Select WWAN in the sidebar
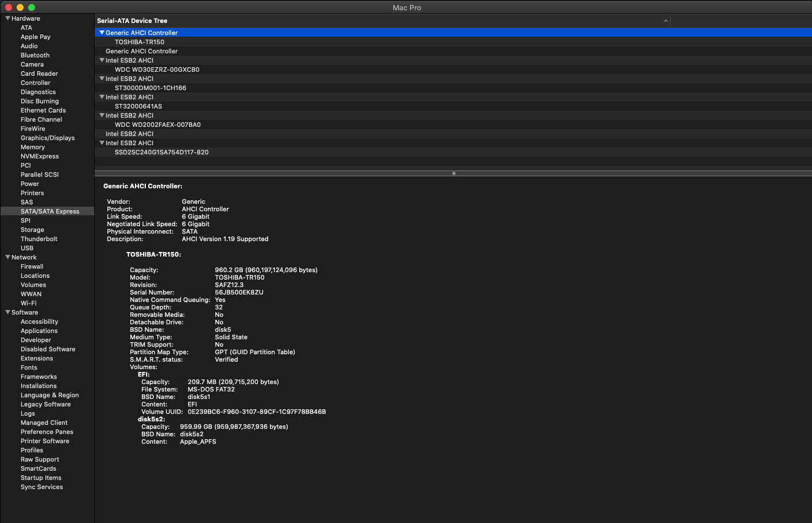The height and width of the screenshot is (523, 812). [x=31, y=294]
